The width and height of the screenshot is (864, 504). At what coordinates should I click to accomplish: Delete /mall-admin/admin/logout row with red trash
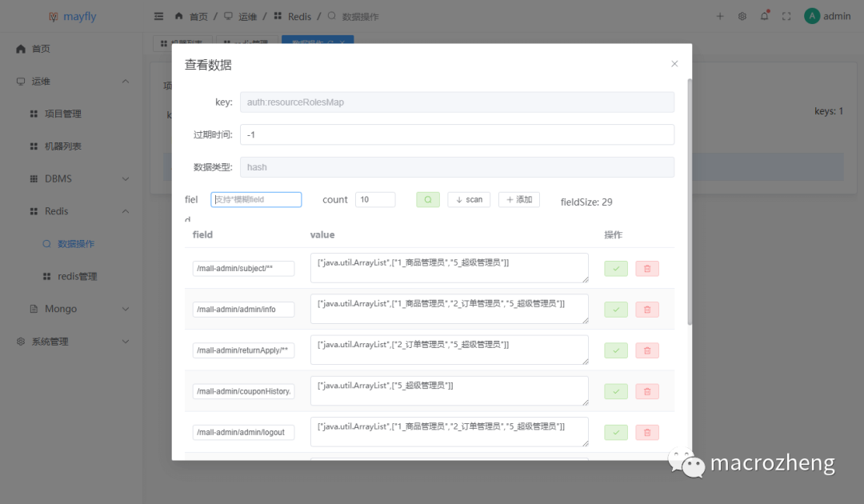click(647, 432)
